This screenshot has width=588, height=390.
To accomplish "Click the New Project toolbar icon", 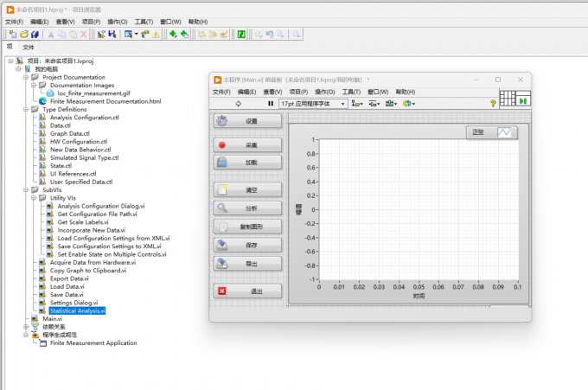I will pyautogui.click(x=13, y=34).
